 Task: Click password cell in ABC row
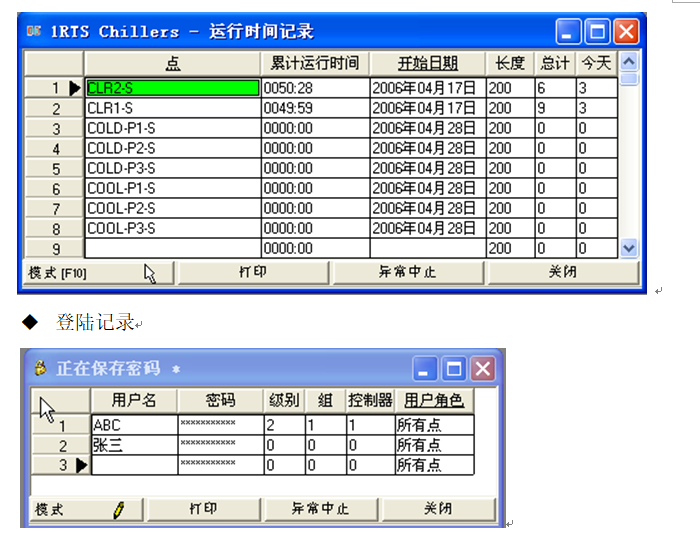(x=221, y=425)
